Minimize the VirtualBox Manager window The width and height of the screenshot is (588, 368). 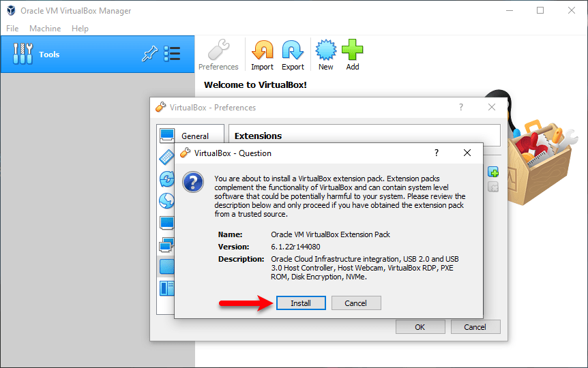point(510,10)
